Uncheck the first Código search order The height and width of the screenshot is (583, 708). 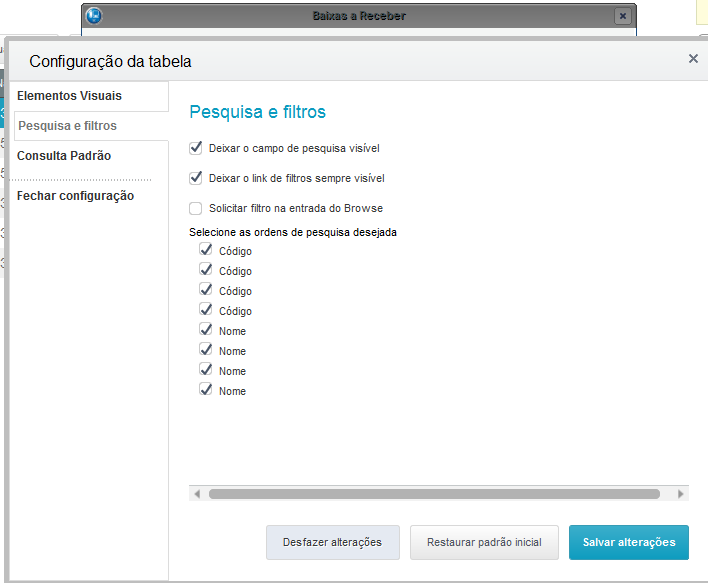206,250
